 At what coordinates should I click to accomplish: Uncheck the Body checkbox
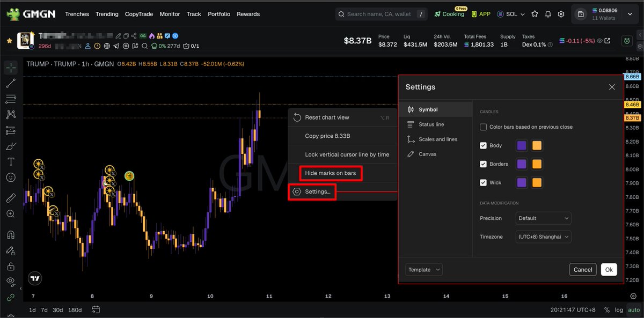(x=484, y=145)
